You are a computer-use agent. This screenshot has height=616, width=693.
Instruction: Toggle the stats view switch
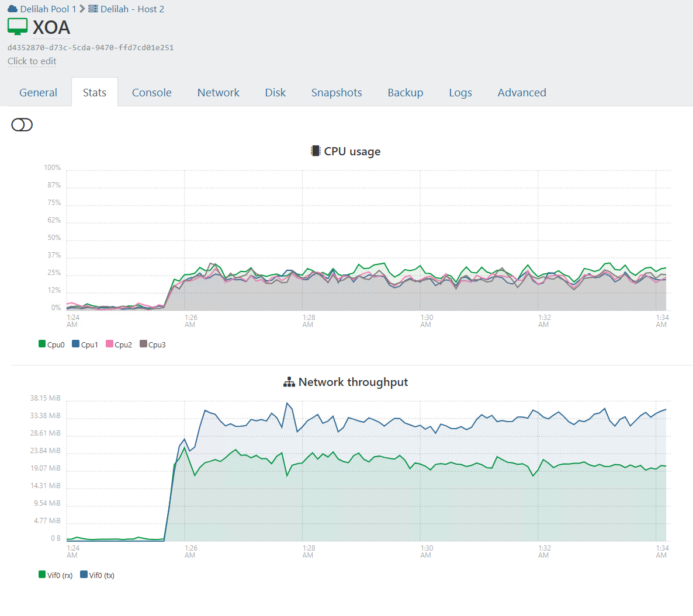pos(22,125)
